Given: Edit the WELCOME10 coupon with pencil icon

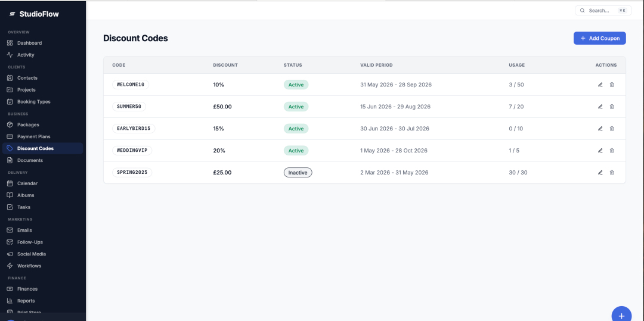Looking at the screenshot, I should click(600, 85).
